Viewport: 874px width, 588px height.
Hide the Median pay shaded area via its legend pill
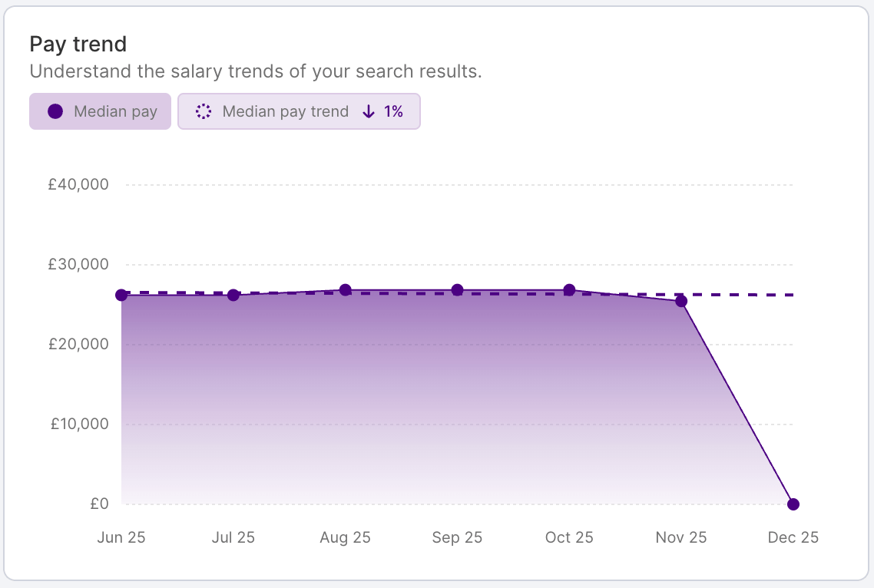pyautogui.click(x=100, y=111)
